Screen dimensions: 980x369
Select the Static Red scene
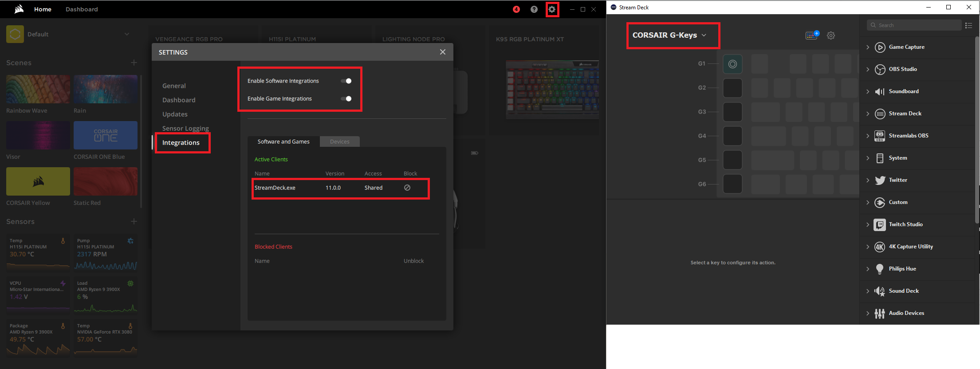coord(106,181)
